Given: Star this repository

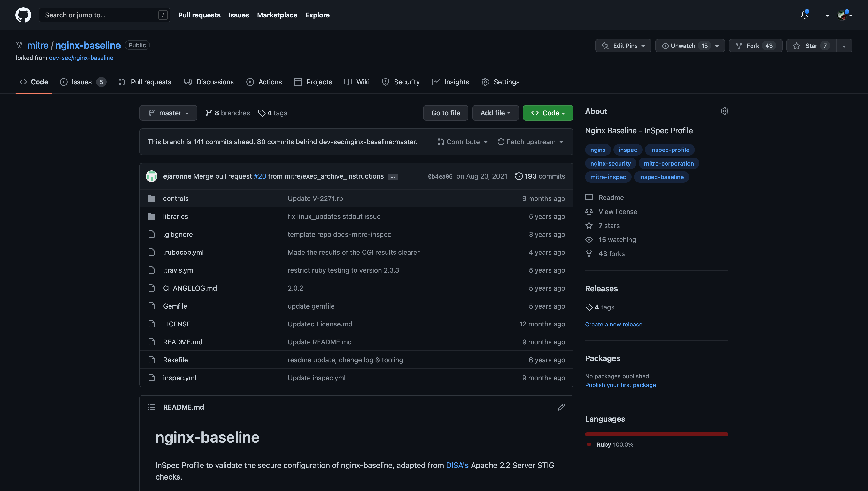Looking at the screenshot, I should tap(811, 46).
